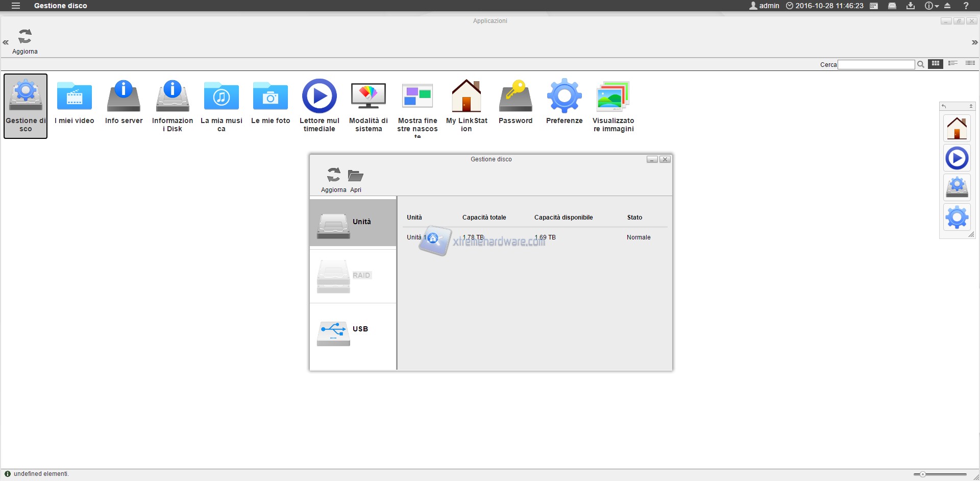This screenshot has height=481, width=980.
Task: Switch to icon grid view
Action: [x=936, y=64]
